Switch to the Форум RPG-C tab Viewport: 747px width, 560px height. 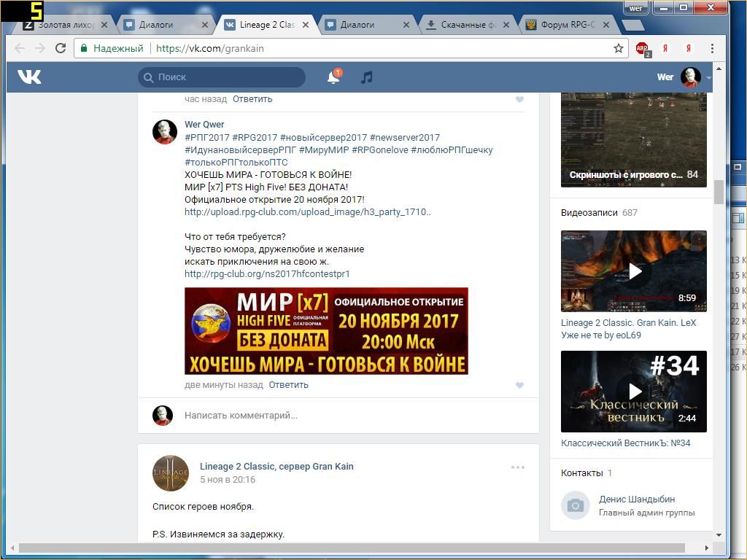[x=560, y=25]
